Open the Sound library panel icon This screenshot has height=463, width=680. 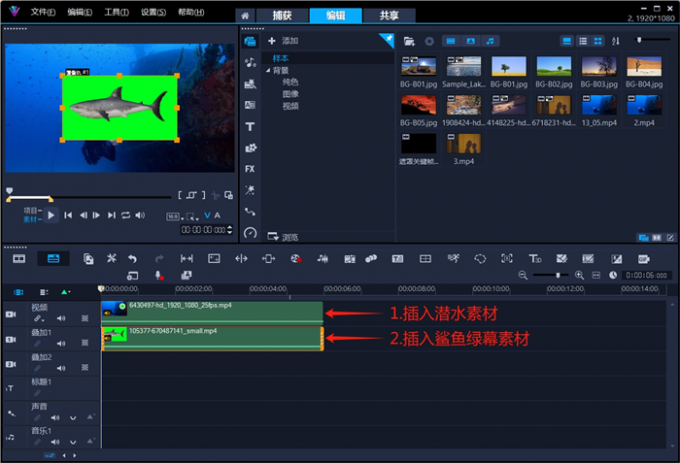coord(250,62)
